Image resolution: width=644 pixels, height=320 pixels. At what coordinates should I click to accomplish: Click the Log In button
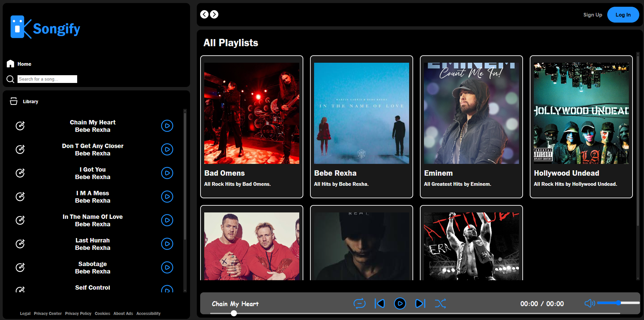tap(623, 15)
